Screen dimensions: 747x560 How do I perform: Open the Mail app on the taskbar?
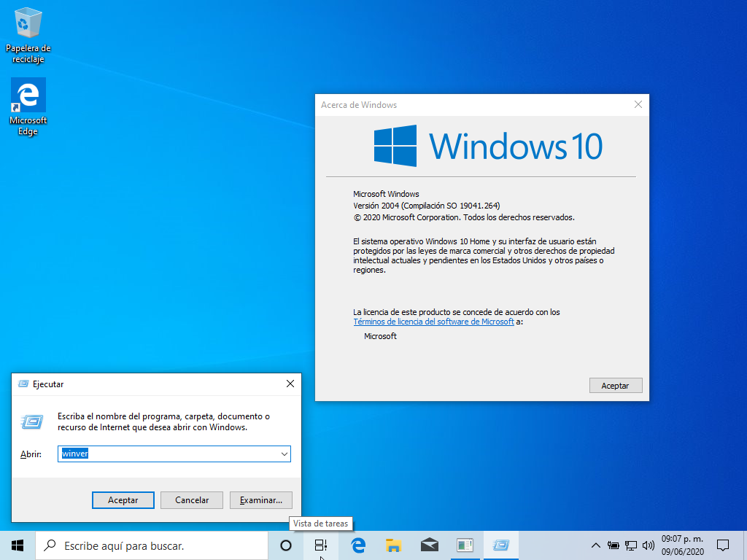coord(429,545)
